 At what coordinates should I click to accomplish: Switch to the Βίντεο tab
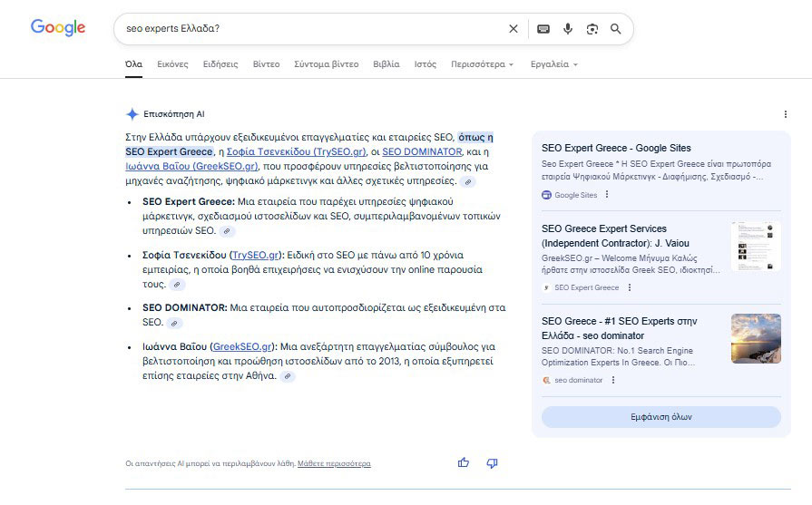(266, 64)
